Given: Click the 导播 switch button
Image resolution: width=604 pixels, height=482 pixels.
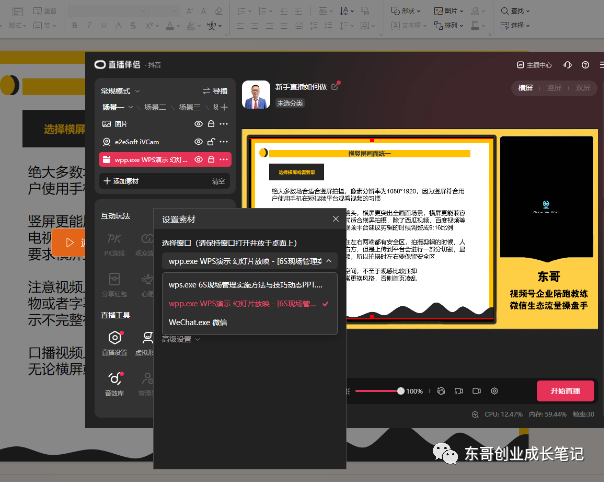Looking at the screenshot, I should click(x=215, y=91).
